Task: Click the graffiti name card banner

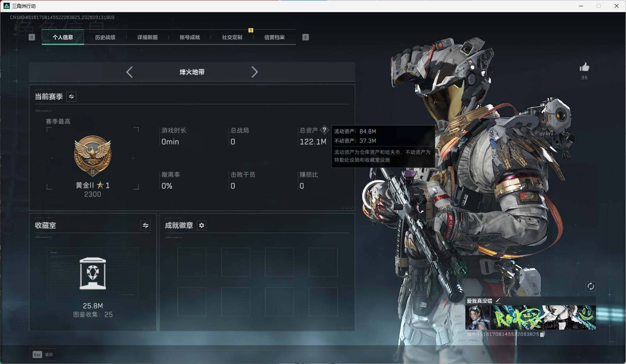Action: coord(543,317)
